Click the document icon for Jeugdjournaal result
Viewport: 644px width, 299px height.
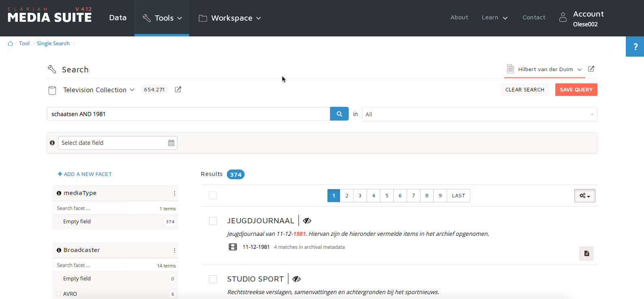pyautogui.click(x=586, y=254)
